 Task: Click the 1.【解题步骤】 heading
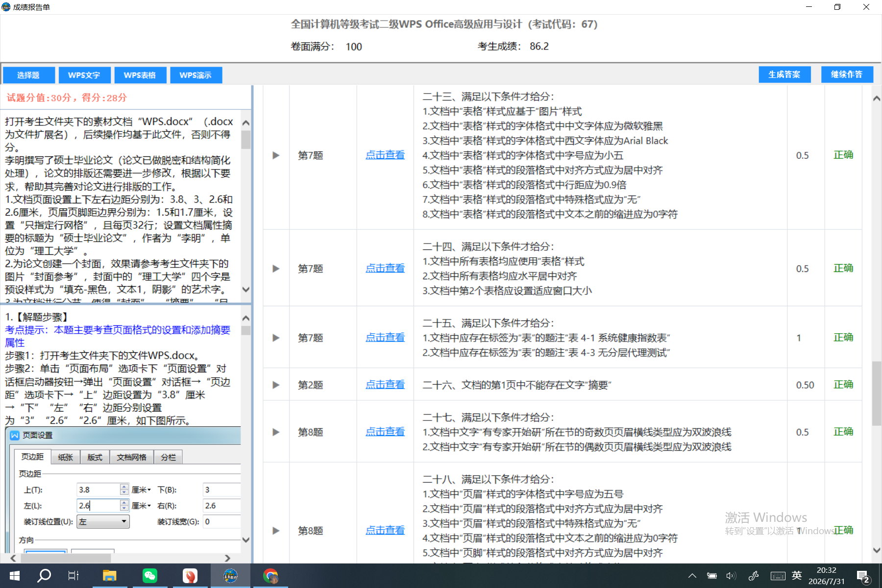coord(38,317)
